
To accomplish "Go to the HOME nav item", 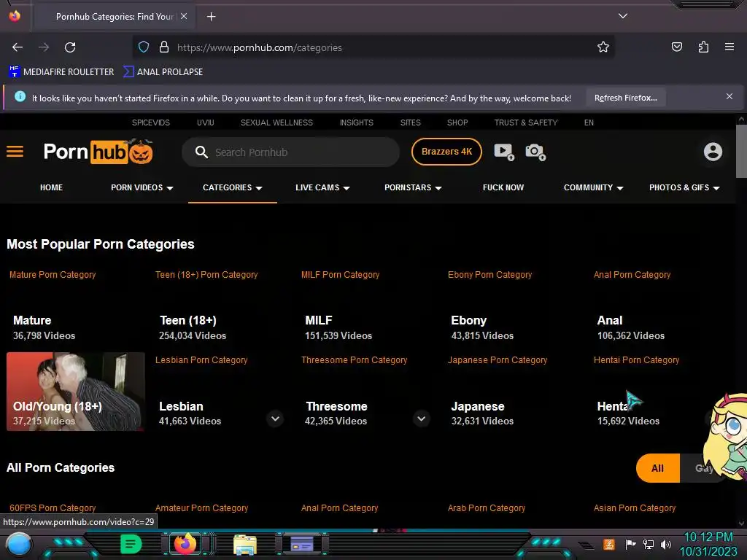I will [x=52, y=187].
